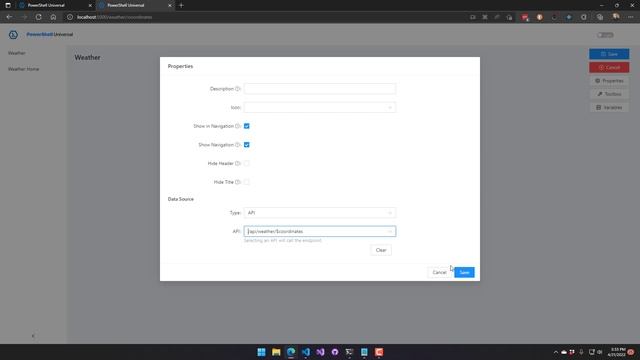The image size is (640, 360).
Task: Click the Clear button
Action: [x=381, y=250]
